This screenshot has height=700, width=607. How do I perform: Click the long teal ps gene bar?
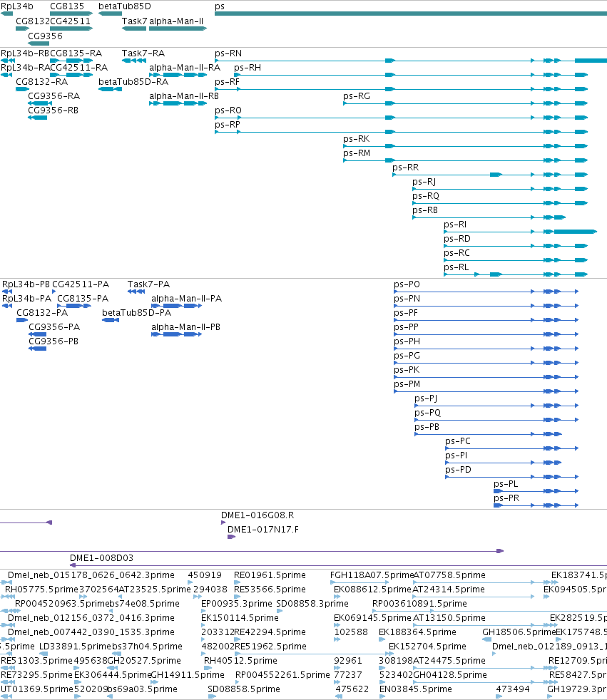coord(410,14)
